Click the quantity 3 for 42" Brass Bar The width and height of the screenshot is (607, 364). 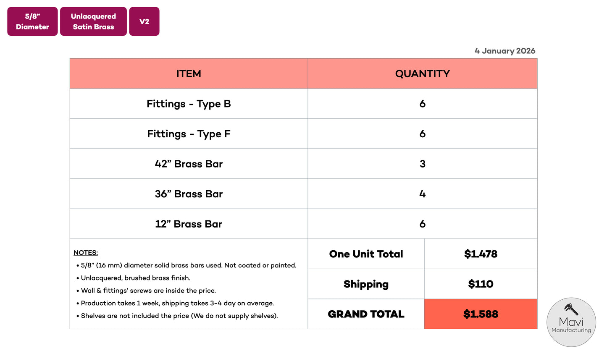click(422, 164)
